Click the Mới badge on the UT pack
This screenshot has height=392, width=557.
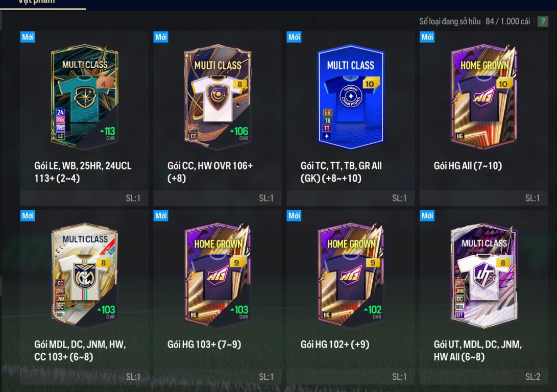tap(427, 215)
